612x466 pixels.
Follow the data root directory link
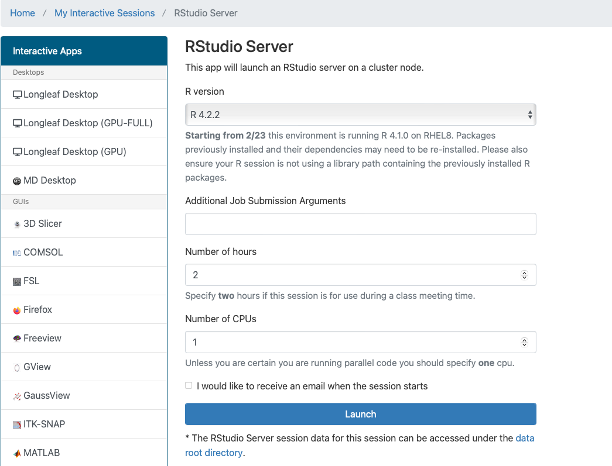[360, 445]
